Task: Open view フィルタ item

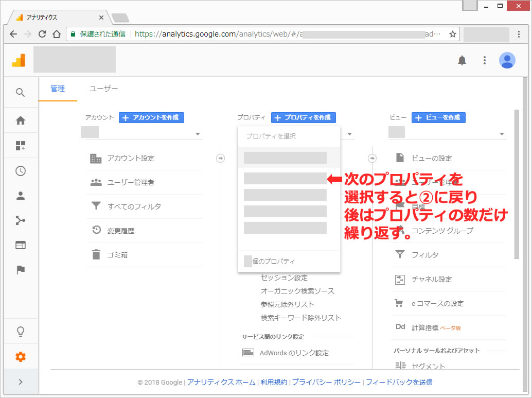Action: pos(425,255)
